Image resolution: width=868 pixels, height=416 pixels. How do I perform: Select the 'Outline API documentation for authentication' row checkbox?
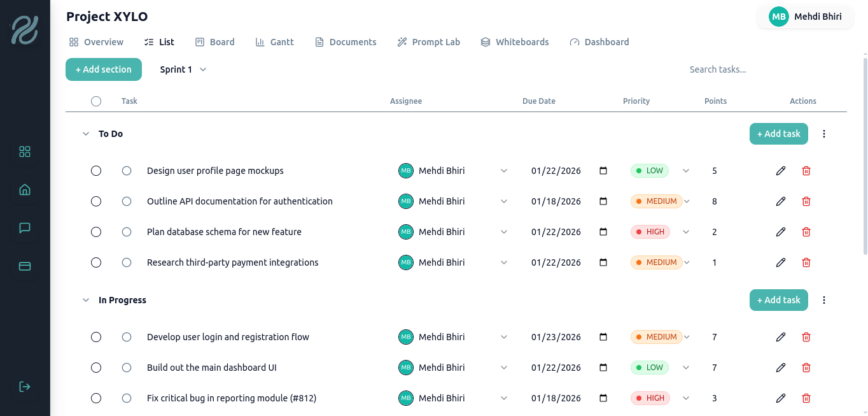pyautogui.click(x=96, y=201)
